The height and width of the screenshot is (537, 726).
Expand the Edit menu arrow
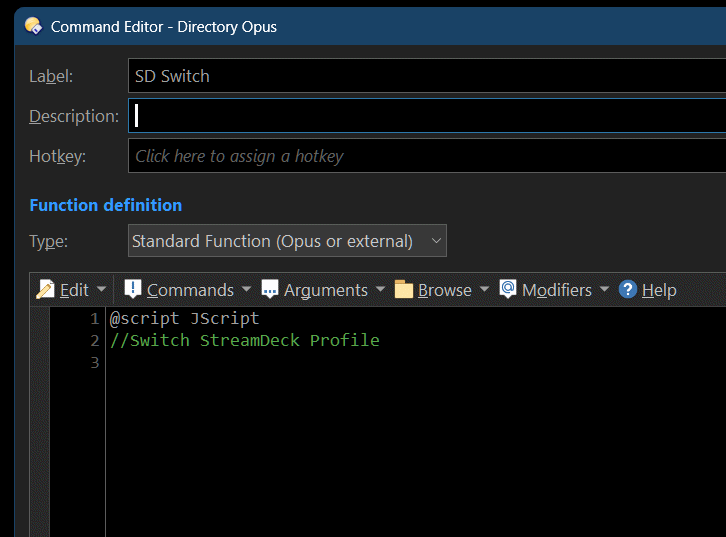coord(101,289)
